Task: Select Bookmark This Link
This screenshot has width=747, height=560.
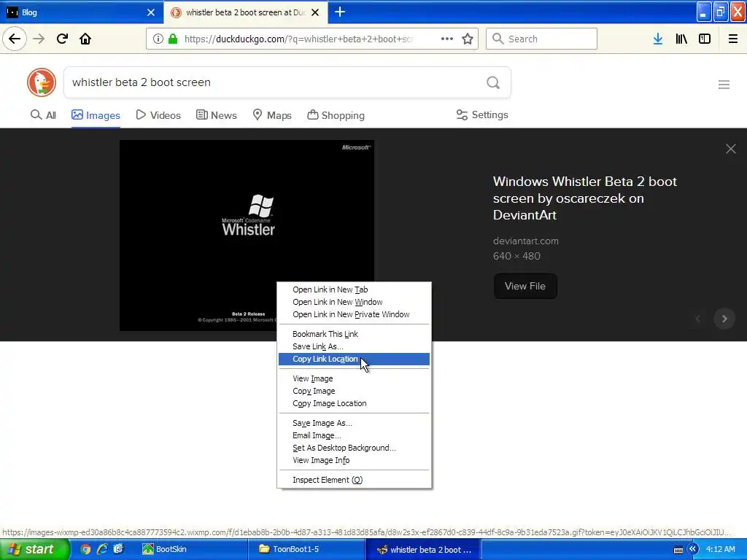Action: coord(354,334)
